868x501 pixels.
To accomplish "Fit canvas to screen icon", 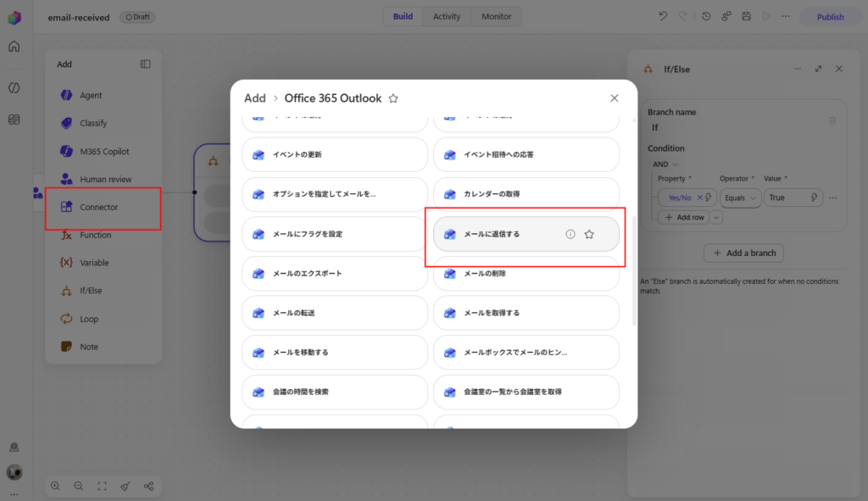I will [102, 486].
